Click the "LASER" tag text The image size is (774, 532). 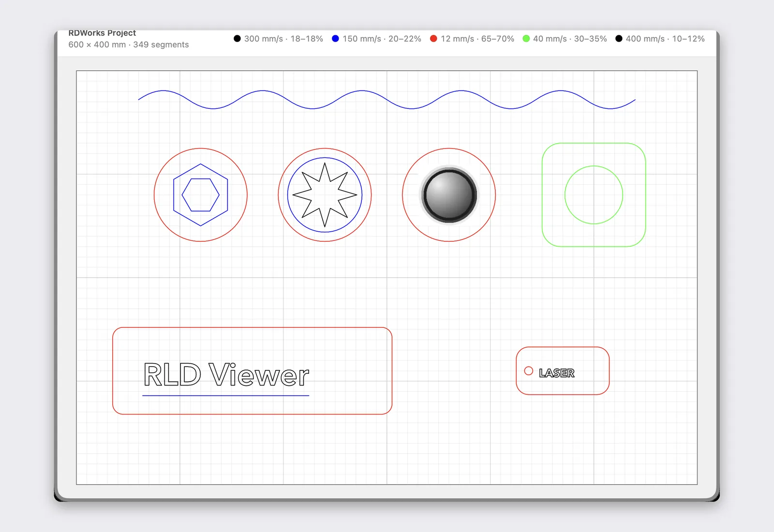(x=557, y=373)
